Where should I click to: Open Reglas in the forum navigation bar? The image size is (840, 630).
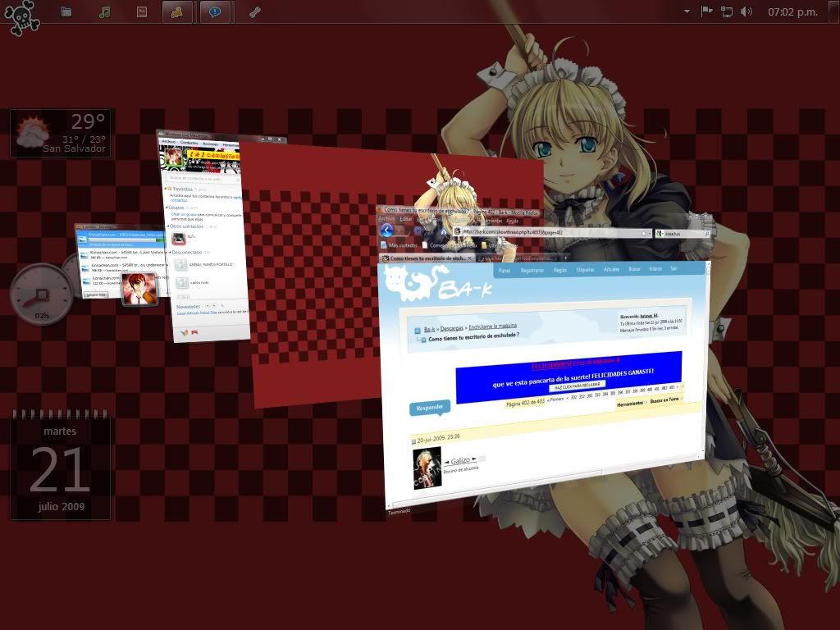click(560, 270)
